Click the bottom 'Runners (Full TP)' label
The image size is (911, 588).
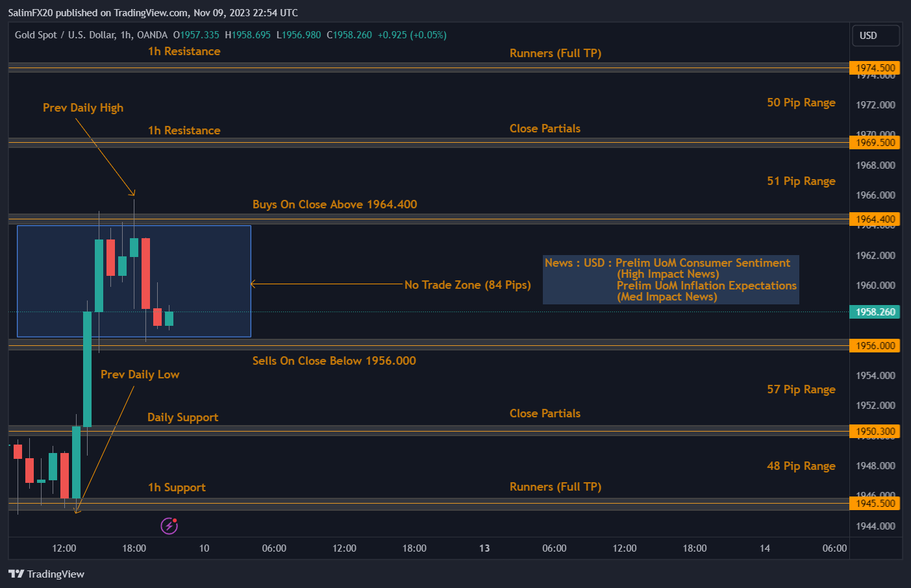[555, 487]
